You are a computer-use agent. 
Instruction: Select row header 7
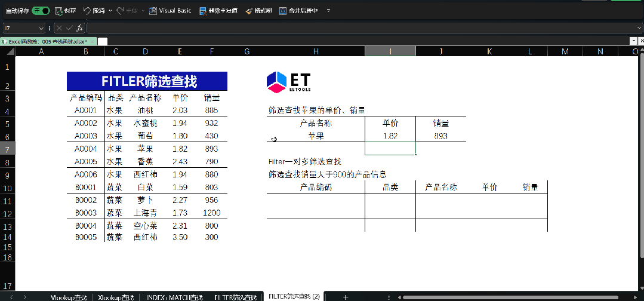coord(8,149)
